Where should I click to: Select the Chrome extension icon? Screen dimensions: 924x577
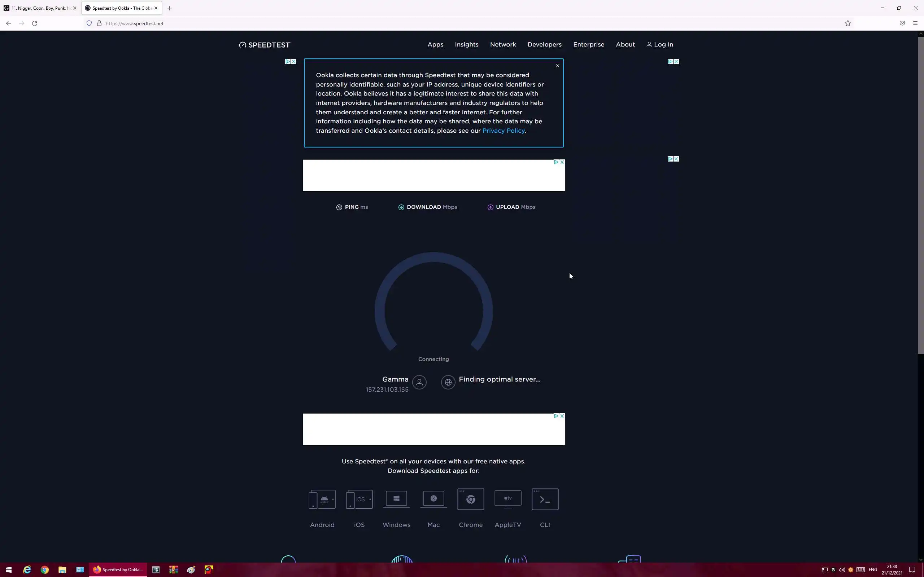click(x=470, y=499)
